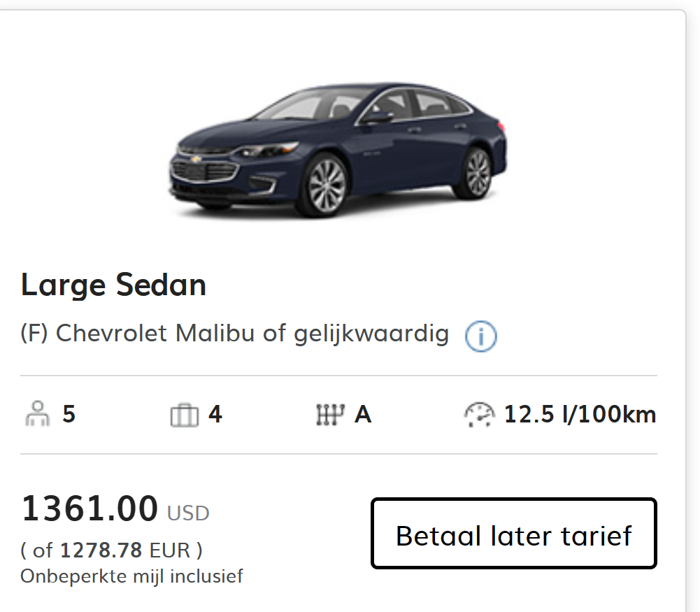Click the front wheel of the car

(x=326, y=185)
